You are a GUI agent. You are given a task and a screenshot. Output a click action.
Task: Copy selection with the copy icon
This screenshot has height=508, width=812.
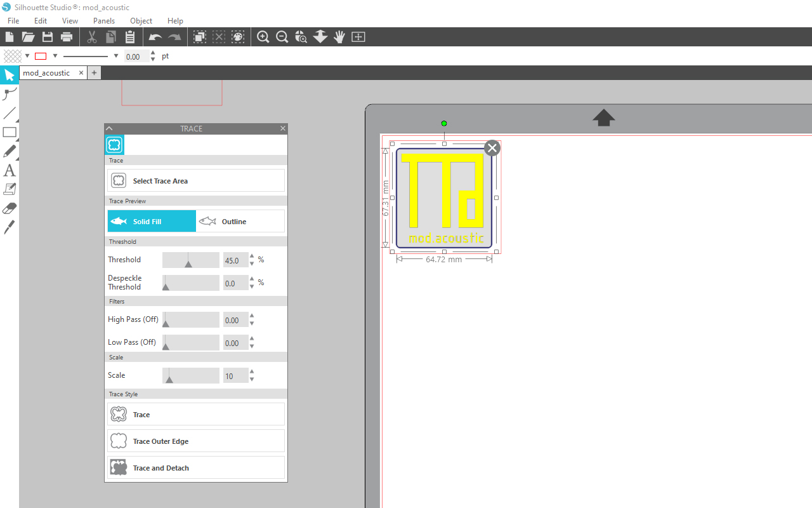111,37
